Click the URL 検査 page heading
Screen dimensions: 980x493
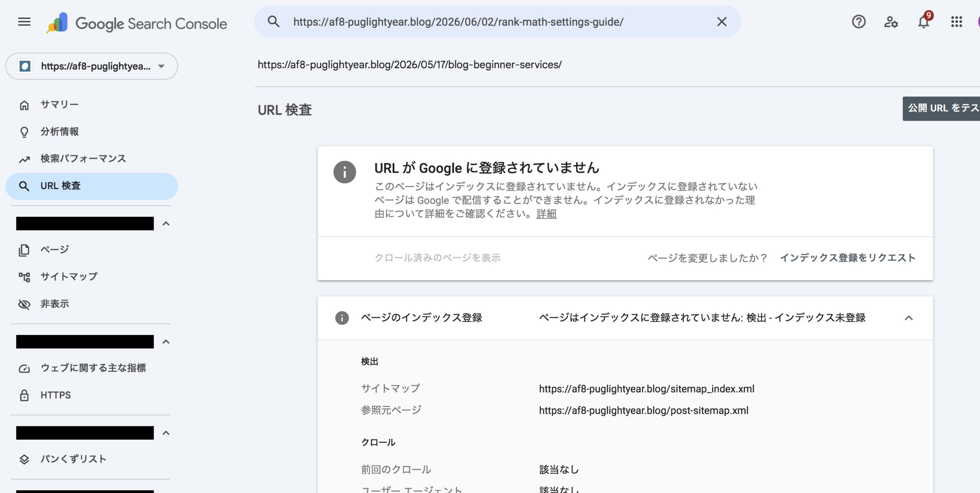[x=285, y=110]
